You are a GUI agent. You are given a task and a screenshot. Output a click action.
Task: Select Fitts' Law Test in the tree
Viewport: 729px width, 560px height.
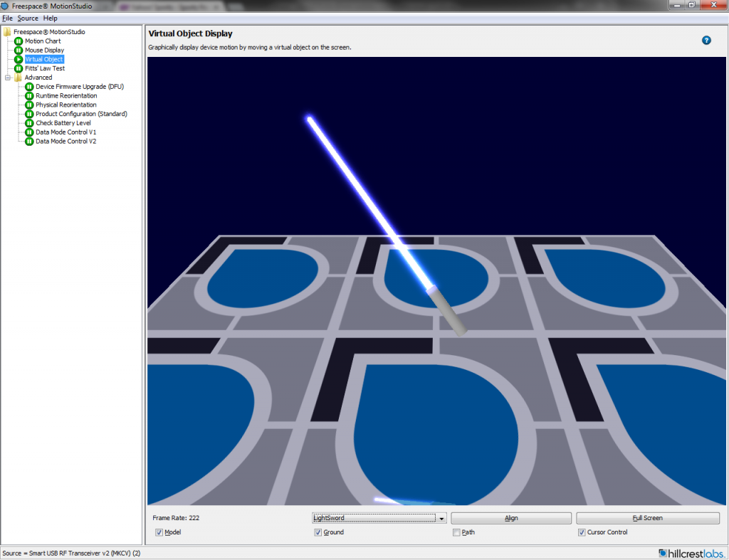coord(45,68)
